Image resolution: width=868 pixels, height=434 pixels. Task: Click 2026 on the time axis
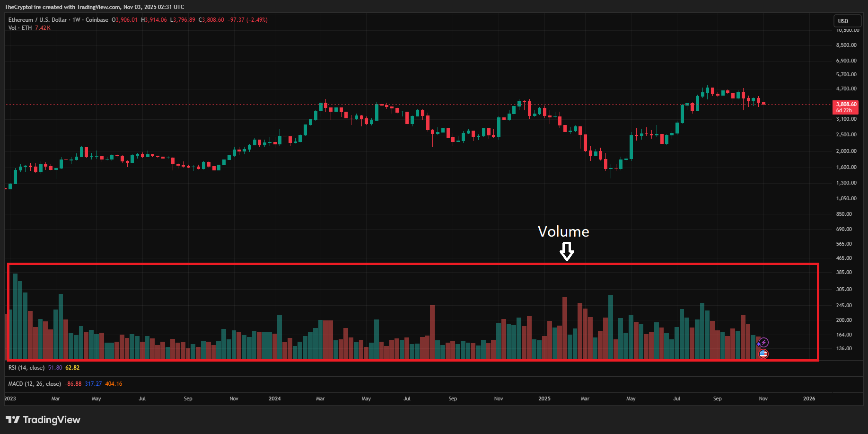click(809, 399)
